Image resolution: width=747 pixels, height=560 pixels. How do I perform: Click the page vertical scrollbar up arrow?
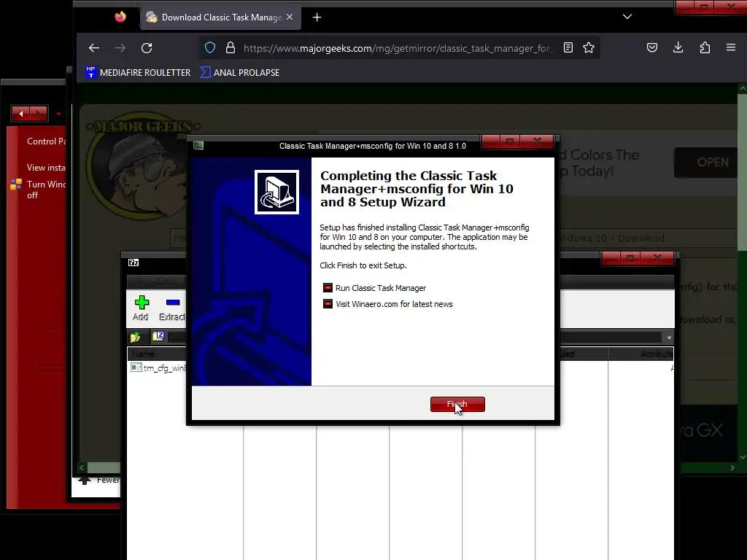pyautogui.click(x=742, y=88)
